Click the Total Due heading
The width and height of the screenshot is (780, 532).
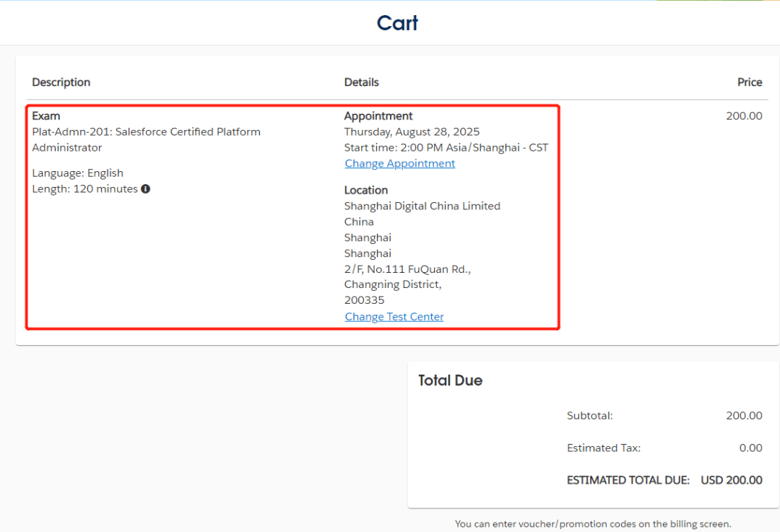pos(450,380)
